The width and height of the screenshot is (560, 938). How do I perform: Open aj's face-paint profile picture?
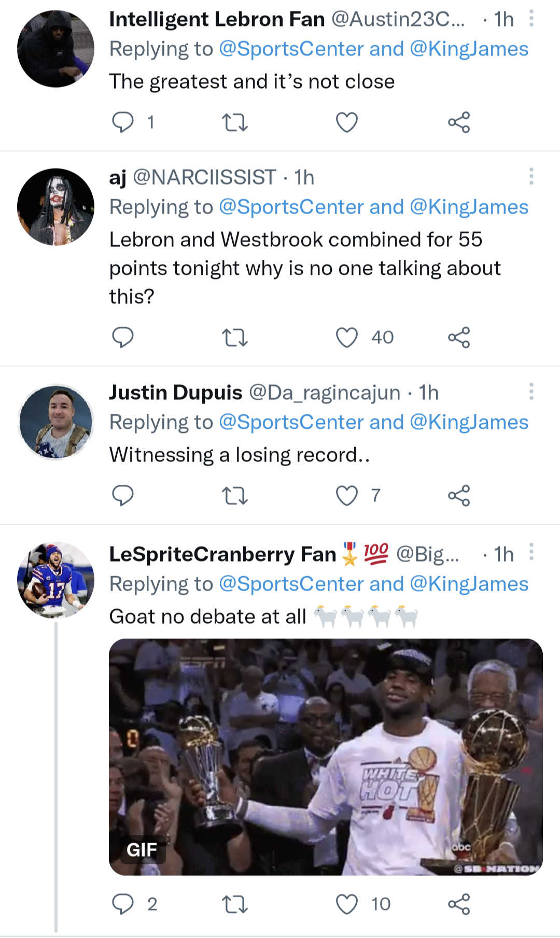coord(56,207)
